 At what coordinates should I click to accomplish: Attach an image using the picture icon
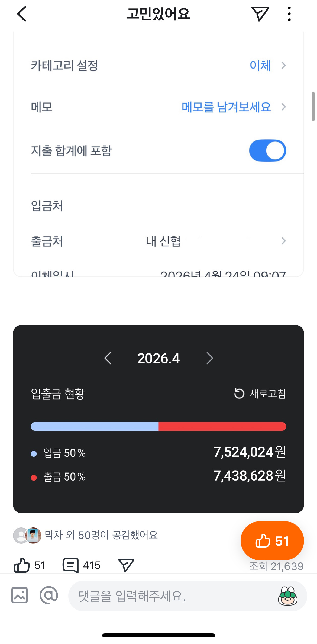point(20,595)
